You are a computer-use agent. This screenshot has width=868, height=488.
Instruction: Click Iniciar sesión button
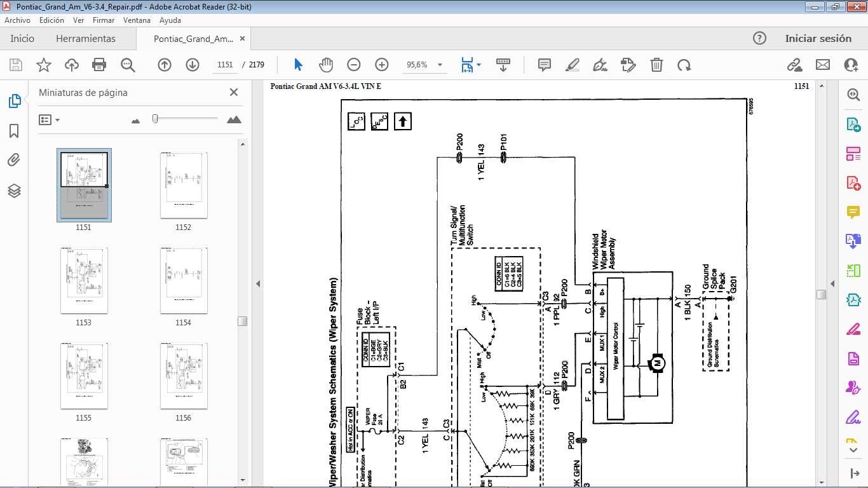818,38
